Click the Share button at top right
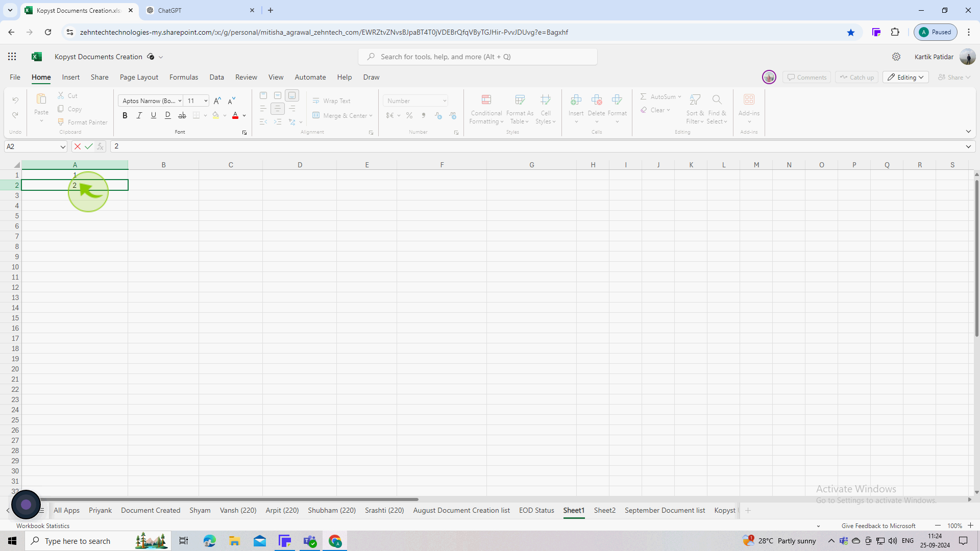This screenshot has width=980, height=551. pyautogui.click(x=954, y=77)
